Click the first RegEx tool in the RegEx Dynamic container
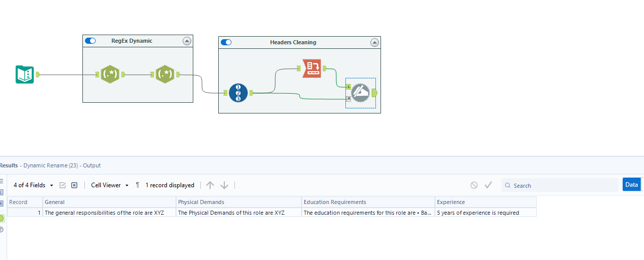The width and height of the screenshot is (644, 260). [x=110, y=74]
